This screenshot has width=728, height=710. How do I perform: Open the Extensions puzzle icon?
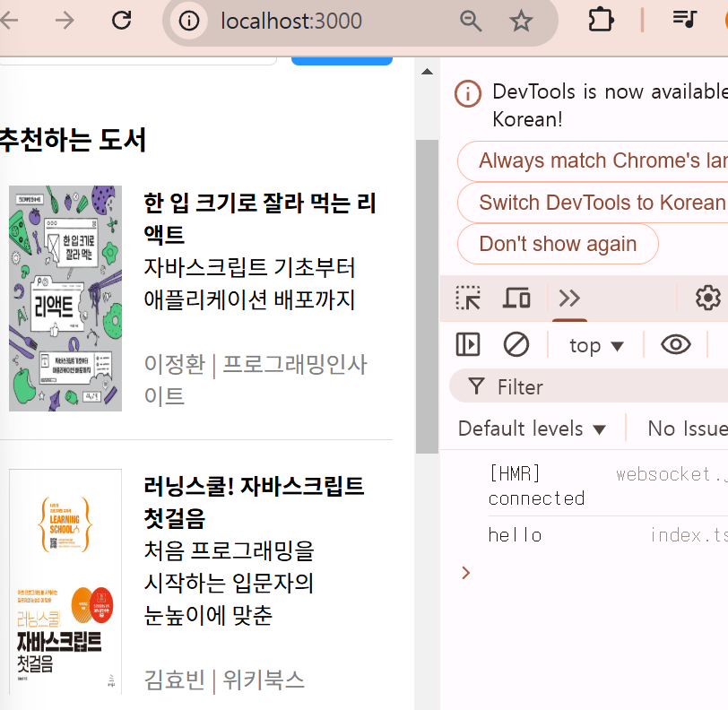(x=602, y=21)
